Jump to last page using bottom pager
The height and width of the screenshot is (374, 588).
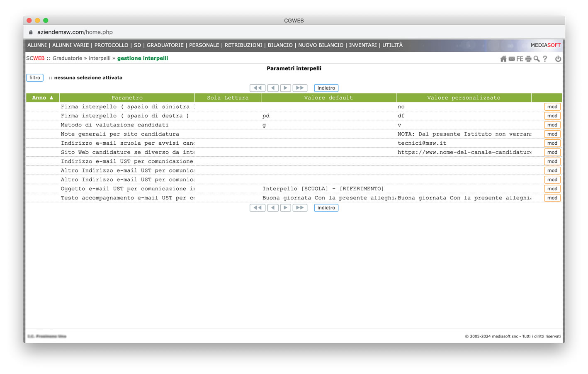[300, 208]
